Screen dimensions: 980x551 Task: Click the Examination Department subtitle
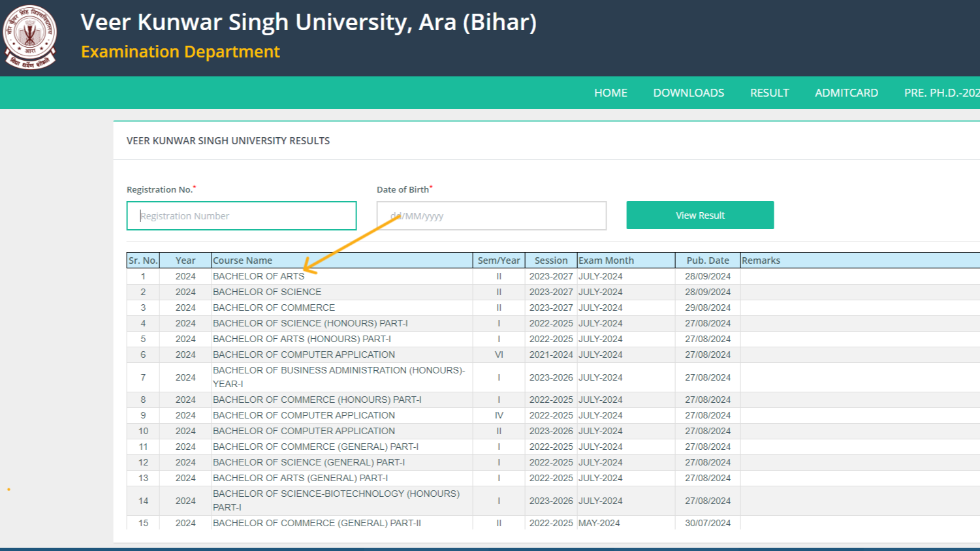(x=180, y=52)
